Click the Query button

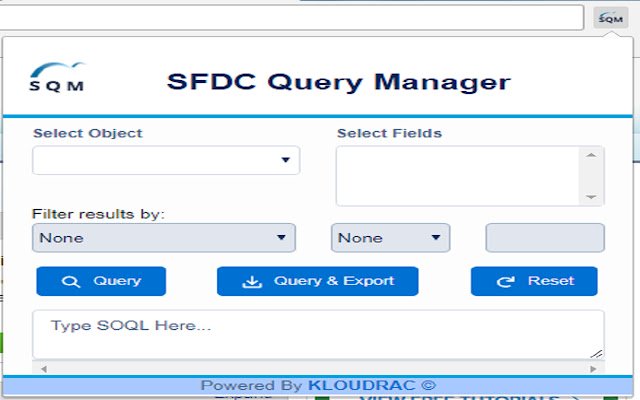[101, 281]
